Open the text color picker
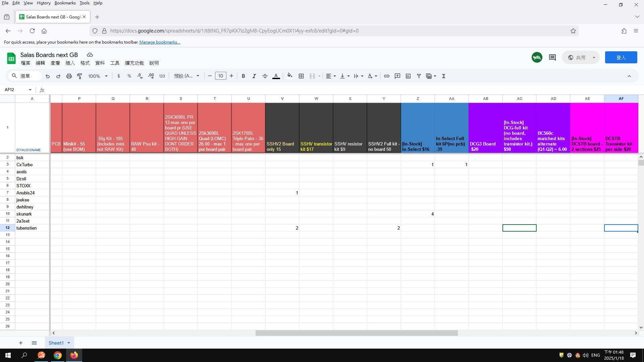Viewport: 644px width, 362px height. click(x=276, y=76)
